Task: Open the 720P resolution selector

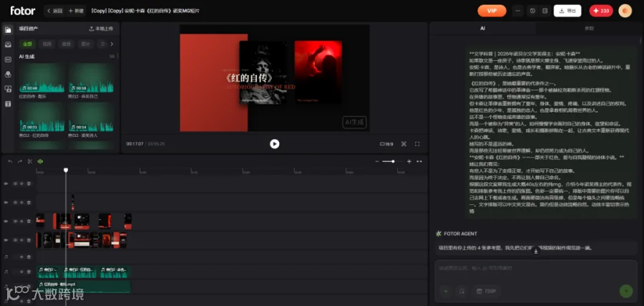Action: pos(487,291)
